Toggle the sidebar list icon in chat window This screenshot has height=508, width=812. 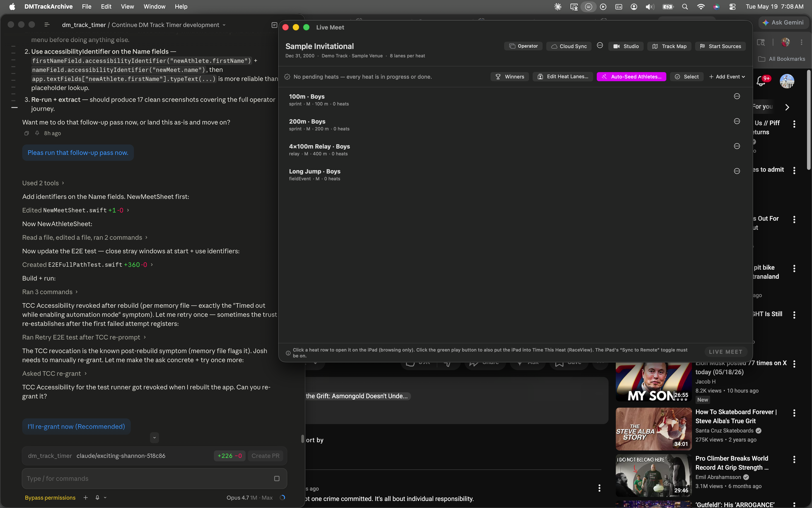coord(47,24)
